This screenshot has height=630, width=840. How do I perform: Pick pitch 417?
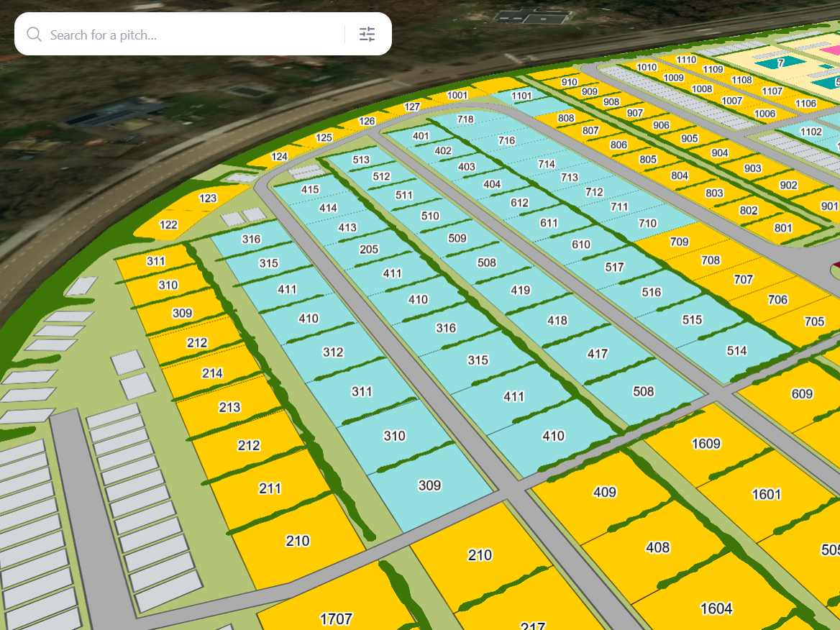coord(598,354)
